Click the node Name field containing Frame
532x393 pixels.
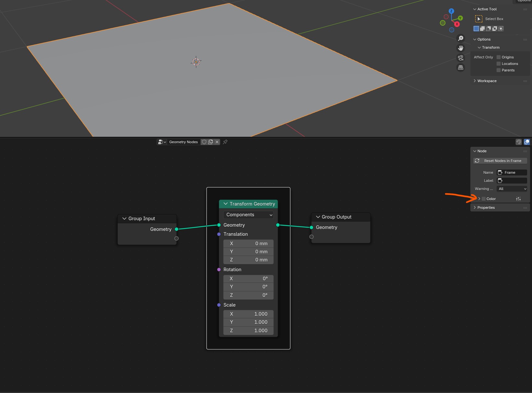point(512,172)
